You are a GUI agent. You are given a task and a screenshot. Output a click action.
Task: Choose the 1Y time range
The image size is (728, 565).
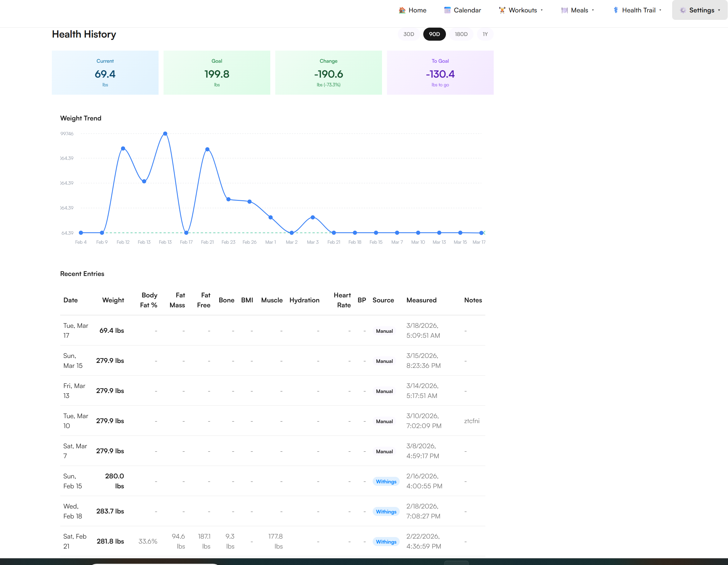(485, 34)
